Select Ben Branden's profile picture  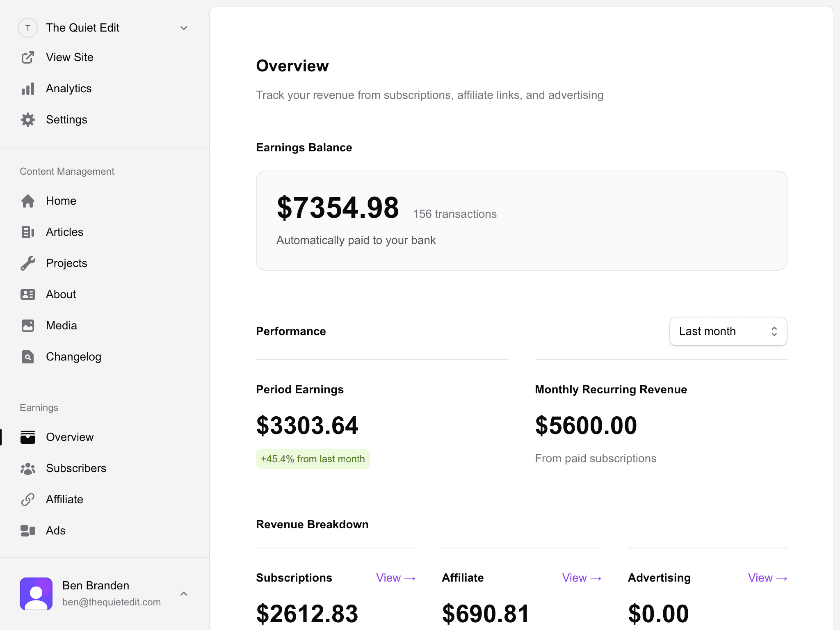[36, 593]
